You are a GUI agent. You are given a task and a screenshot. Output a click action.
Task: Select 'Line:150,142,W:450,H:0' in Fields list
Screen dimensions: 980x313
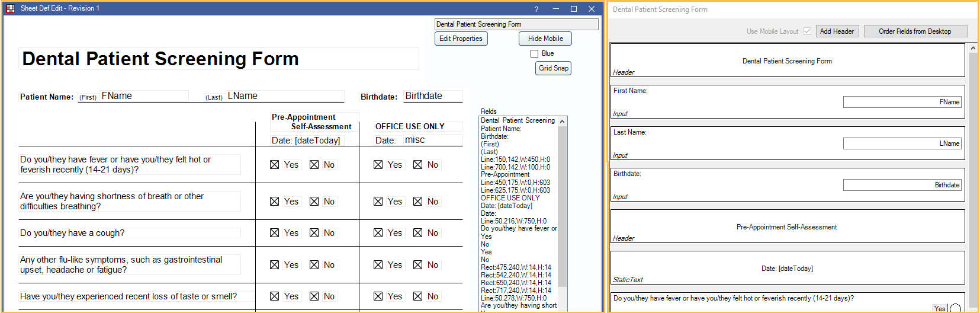pos(515,159)
